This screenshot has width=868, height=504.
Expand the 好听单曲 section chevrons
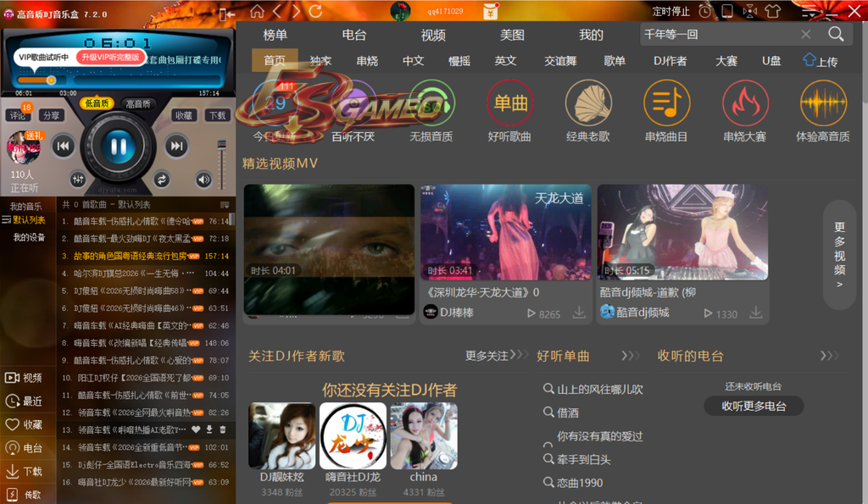[x=631, y=355]
